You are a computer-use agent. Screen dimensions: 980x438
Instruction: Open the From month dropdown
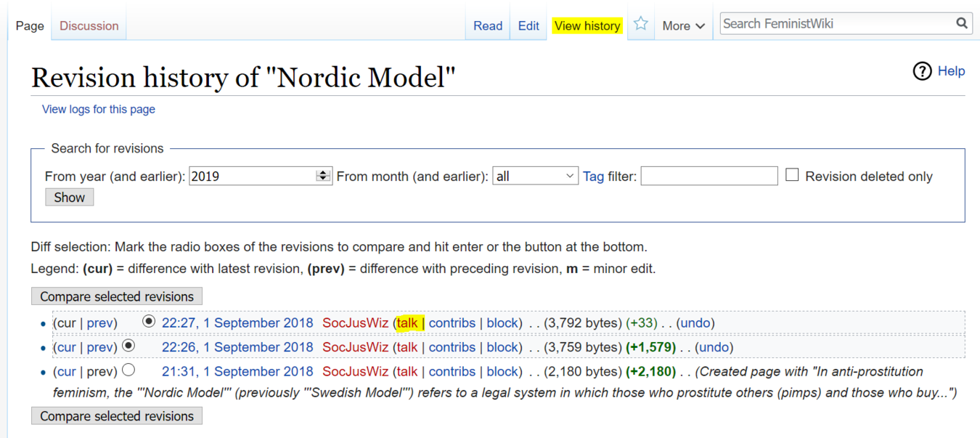click(x=535, y=176)
